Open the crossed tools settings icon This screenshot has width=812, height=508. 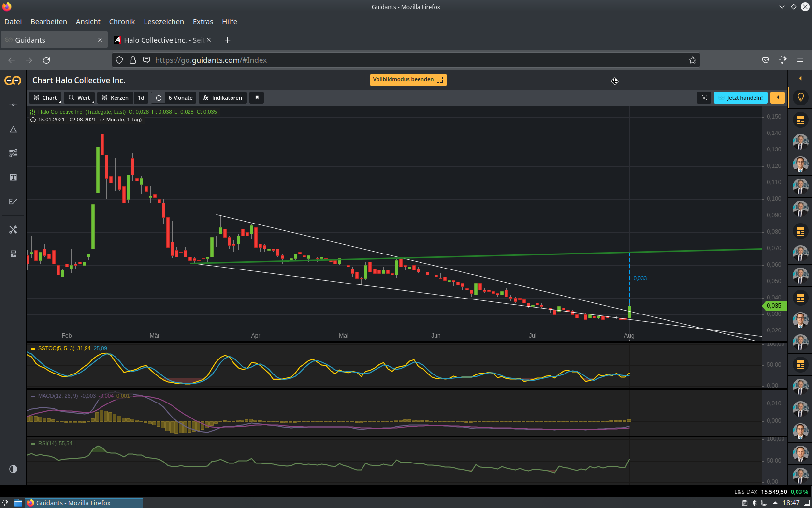13,230
